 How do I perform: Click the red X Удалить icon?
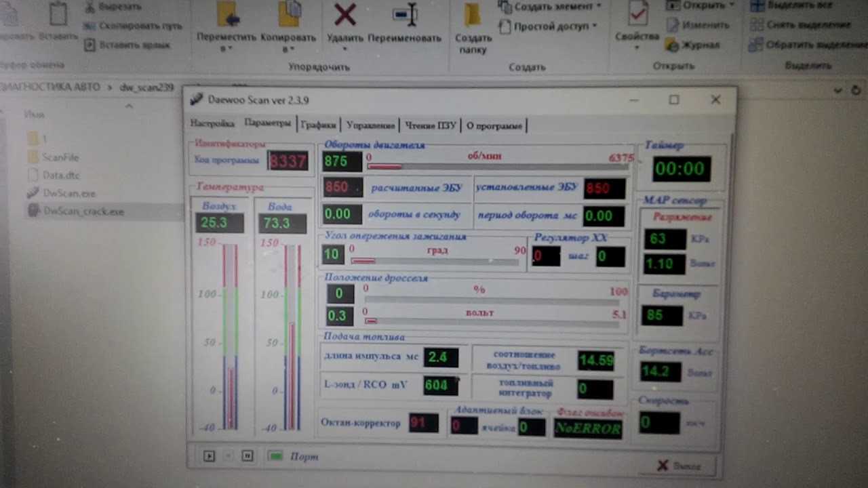345,14
